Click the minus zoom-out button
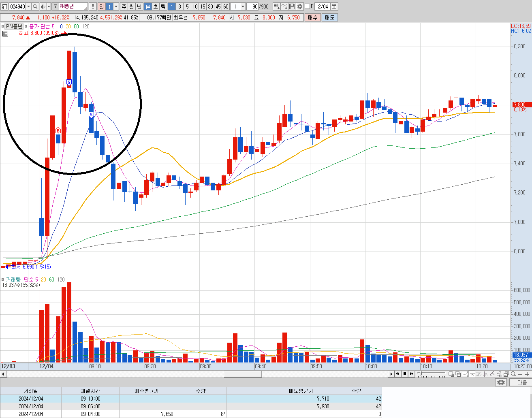 tap(520, 374)
